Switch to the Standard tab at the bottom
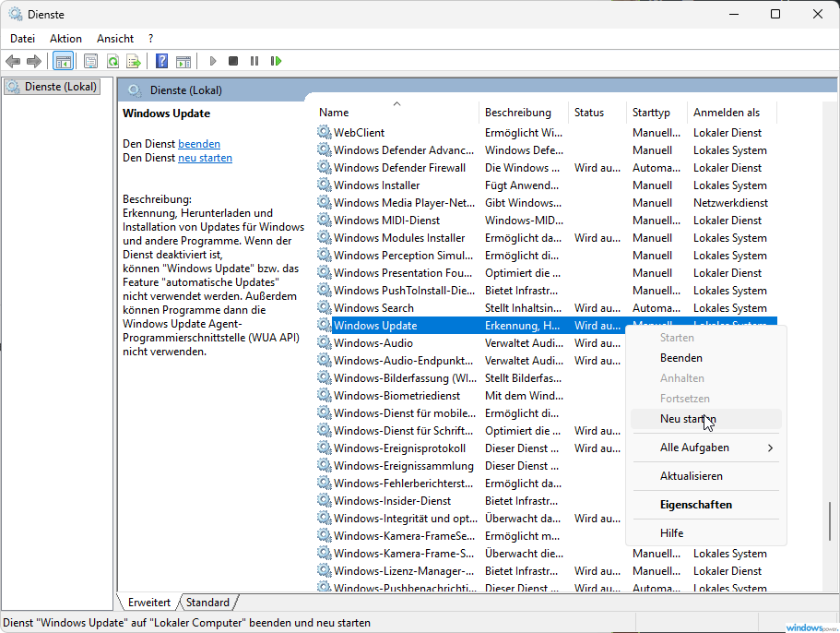The width and height of the screenshot is (840, 633). point(207,602)
